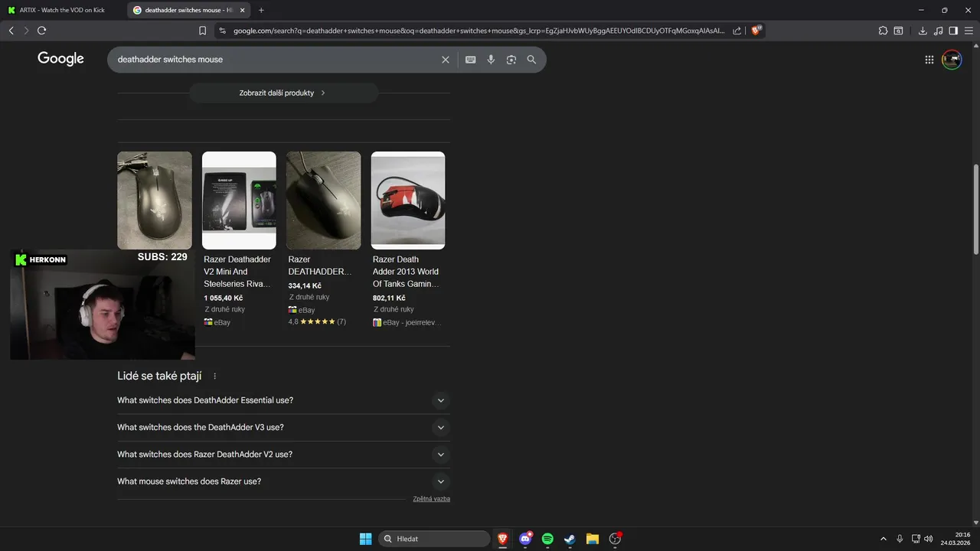This screenshot has width=980, height=551.
Task: Reload the current page
Action: point(41,31)
